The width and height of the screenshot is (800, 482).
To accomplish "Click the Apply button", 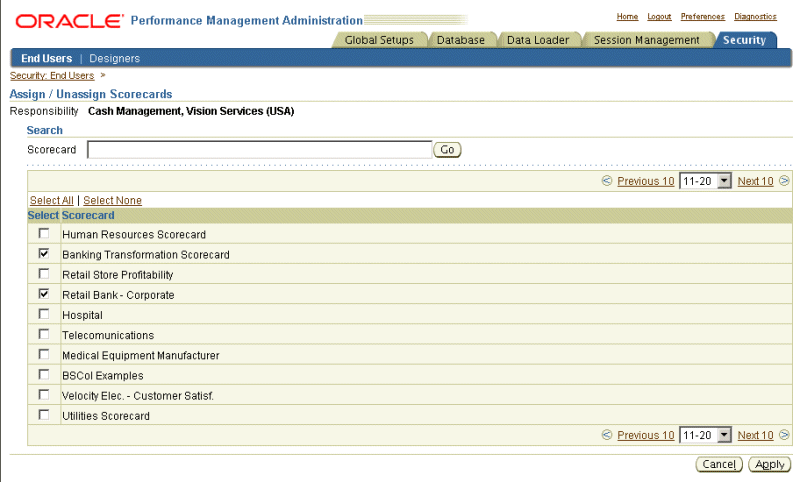I will coord(769,464).
